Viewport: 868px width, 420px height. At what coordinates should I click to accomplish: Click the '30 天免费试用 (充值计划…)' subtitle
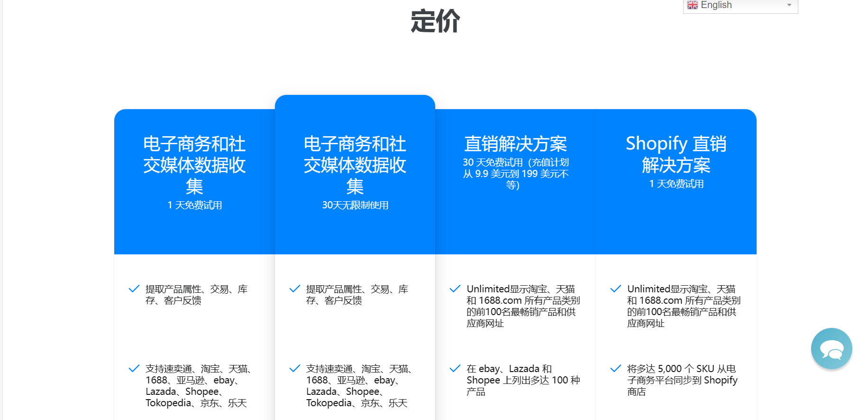click(x=516, y=174)
